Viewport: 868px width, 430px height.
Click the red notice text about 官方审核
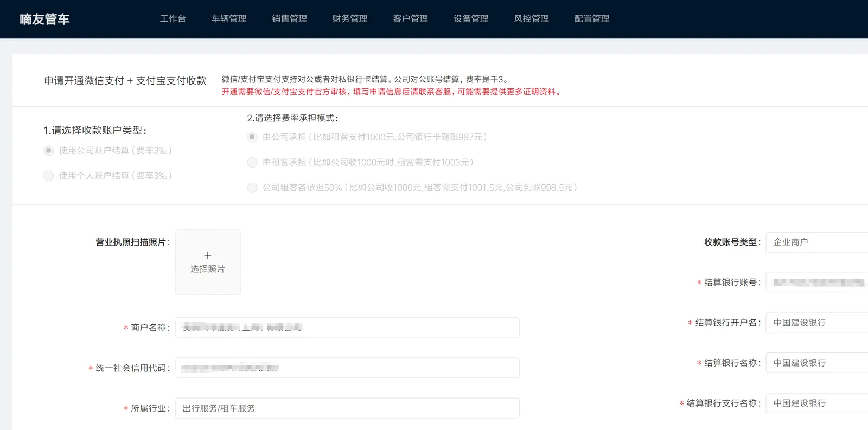pos(392,92)
